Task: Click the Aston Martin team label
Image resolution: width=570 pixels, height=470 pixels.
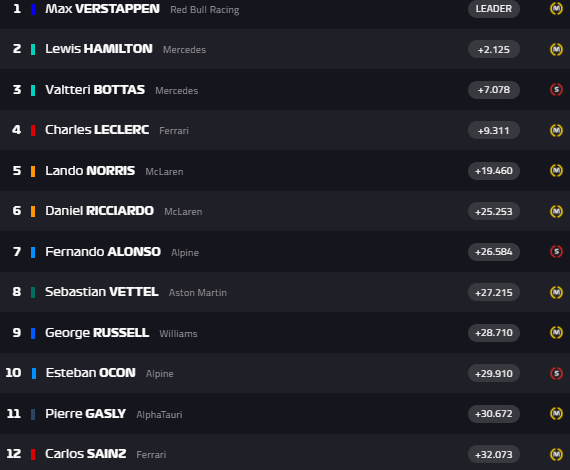Action: [198, 293]
